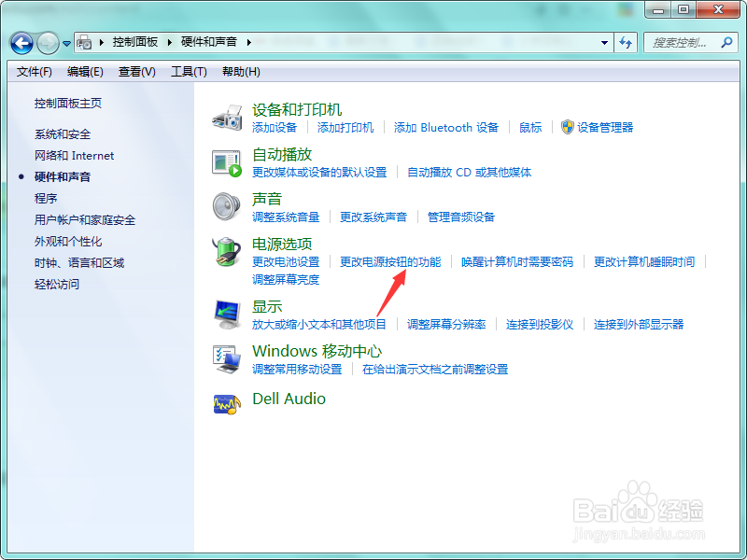Open the 设备和打印机 heading

(x=297, y=110)
